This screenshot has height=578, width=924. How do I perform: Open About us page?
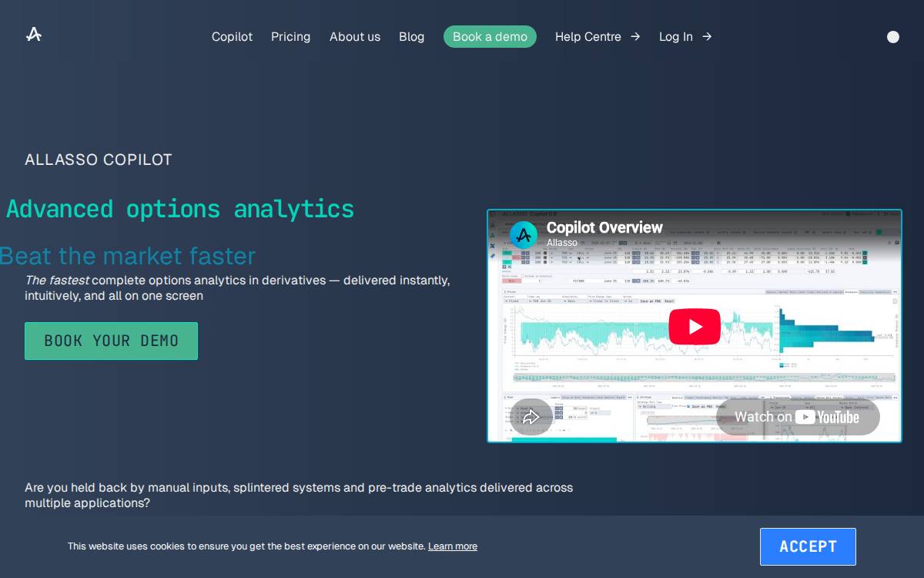tap(355, 37)
